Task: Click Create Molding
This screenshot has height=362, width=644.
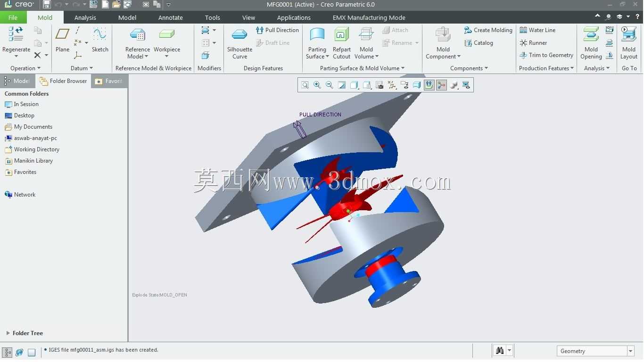Action: [x=488, y=30]
